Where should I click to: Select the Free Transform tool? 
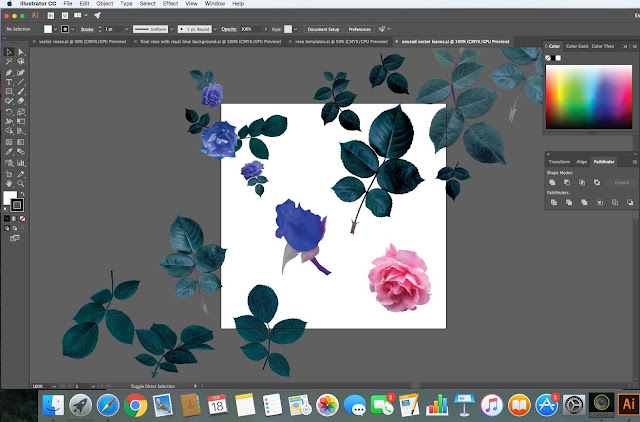click(21, 121)
